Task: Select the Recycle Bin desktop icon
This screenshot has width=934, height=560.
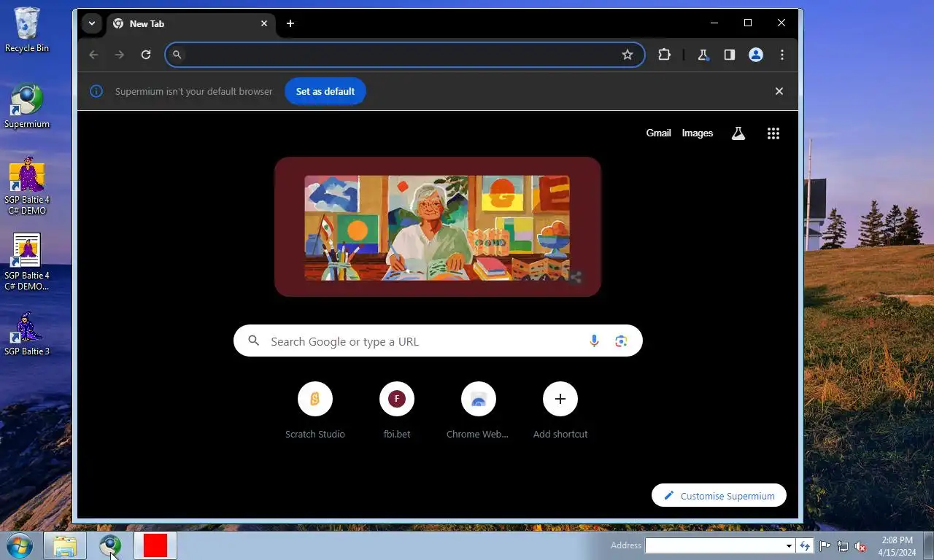Action: [x=27, y=30]
